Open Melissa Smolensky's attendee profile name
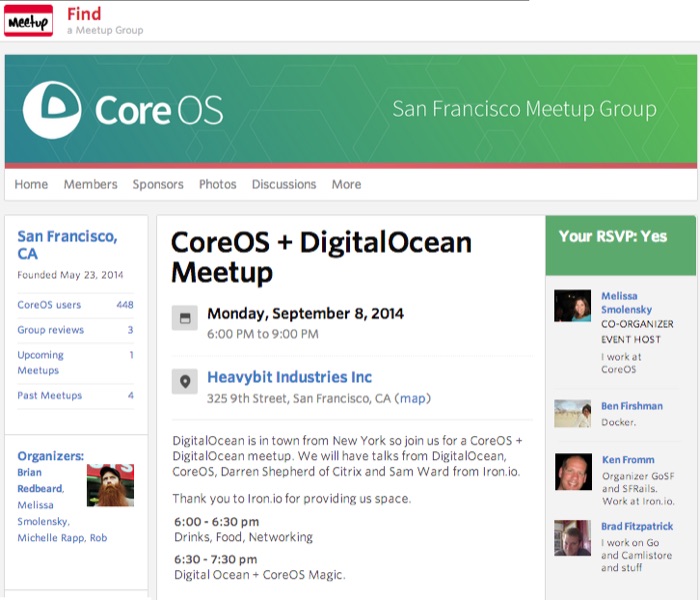The width and height of the screenshot is (700, 600). (x=626, y=303)
